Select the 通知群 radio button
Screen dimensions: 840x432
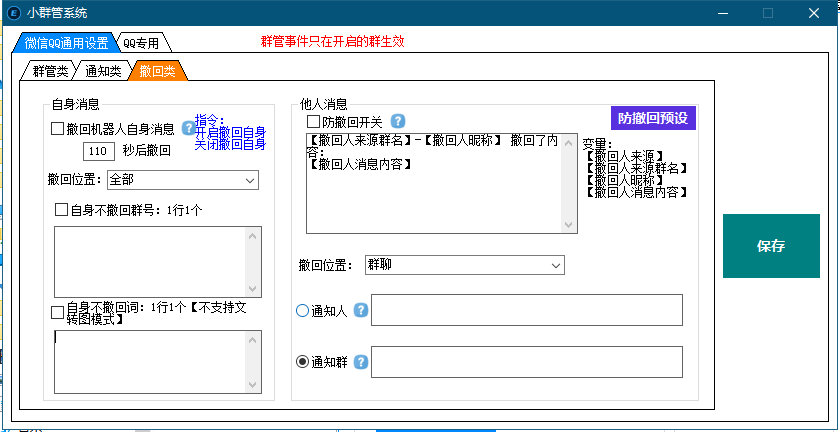point(303,362)
